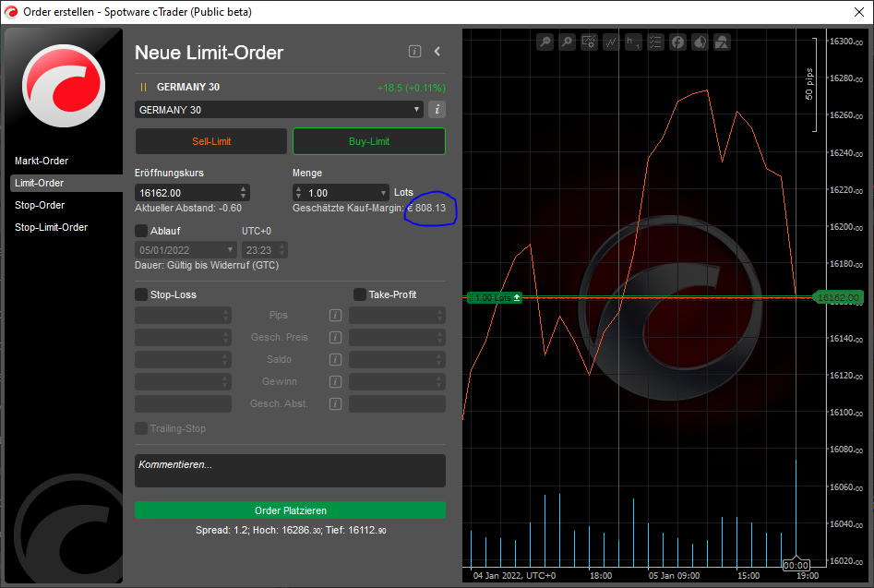
Task: Enable the Stop-Loss checkbox
Action: click(x=141, y=294)
